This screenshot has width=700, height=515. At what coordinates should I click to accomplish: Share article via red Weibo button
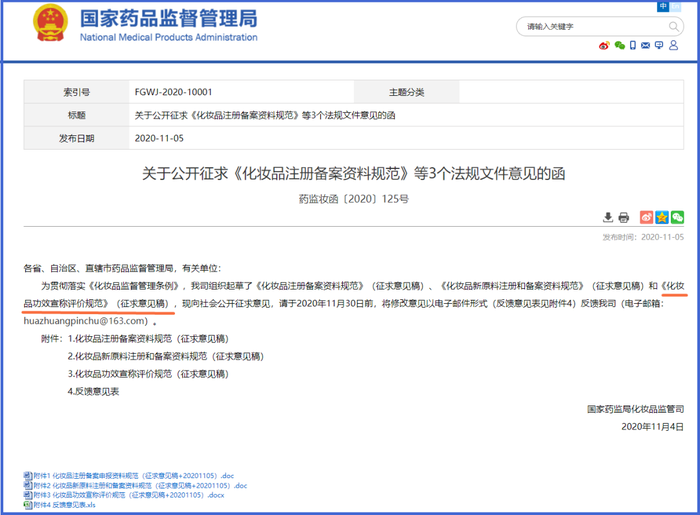[646, 217]
